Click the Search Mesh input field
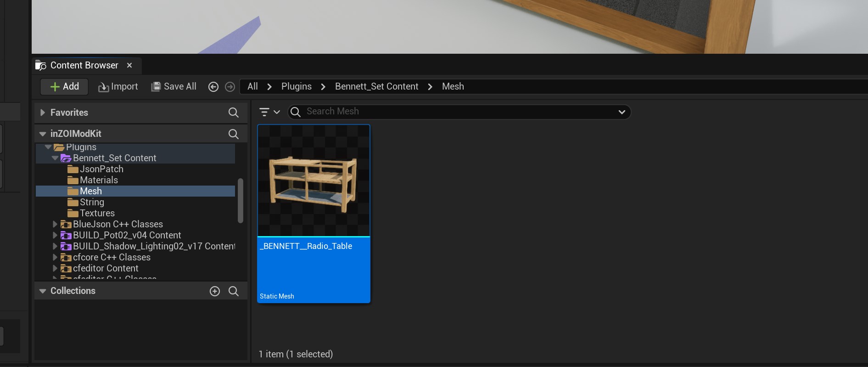 459,112
